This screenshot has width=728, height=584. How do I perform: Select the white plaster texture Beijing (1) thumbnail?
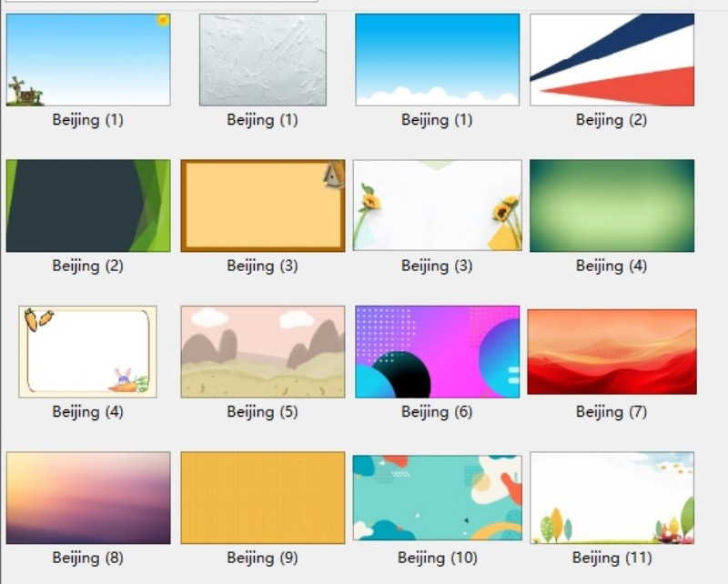[x=263, y=60]
